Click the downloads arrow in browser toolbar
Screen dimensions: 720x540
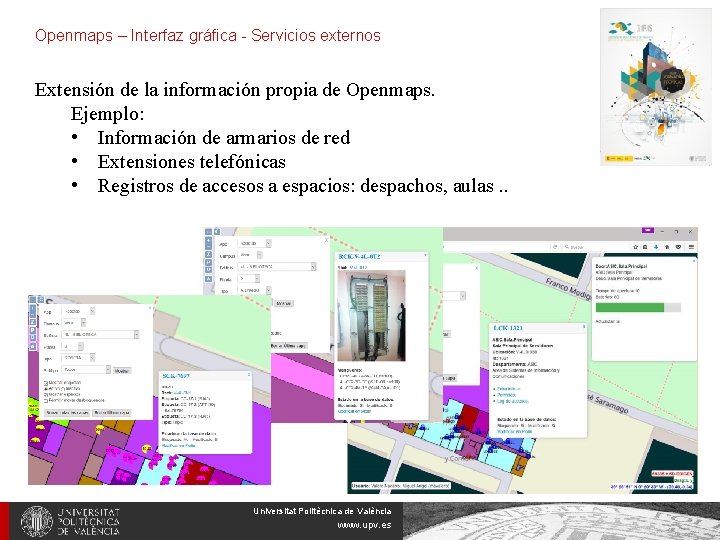(656, 247)
